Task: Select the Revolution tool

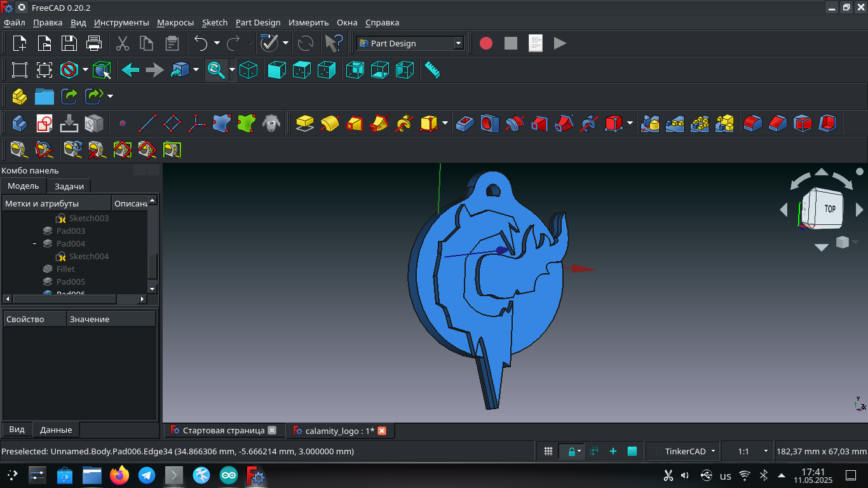Action: click(x=330, y=123)
